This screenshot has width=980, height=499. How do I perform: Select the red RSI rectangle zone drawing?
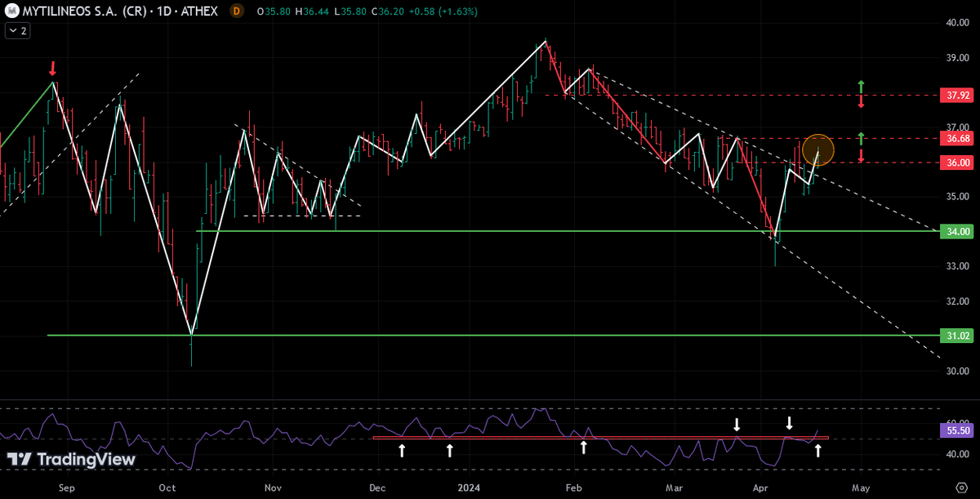(x=600, y=438)
